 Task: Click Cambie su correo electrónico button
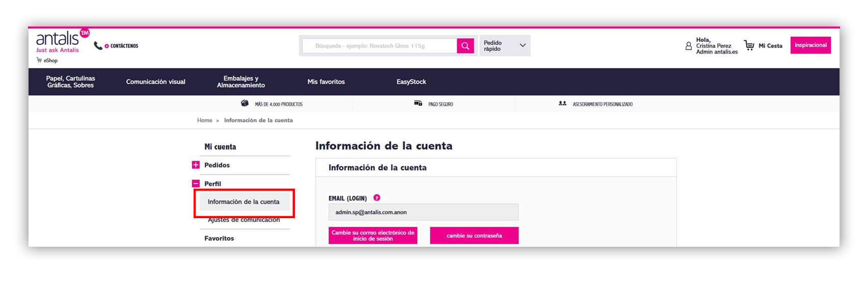[x=372, y=236]
